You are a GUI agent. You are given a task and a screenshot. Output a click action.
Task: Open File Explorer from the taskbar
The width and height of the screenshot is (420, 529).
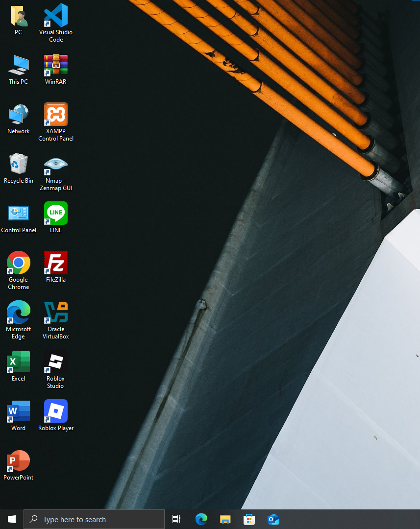(x=225, y=519)
